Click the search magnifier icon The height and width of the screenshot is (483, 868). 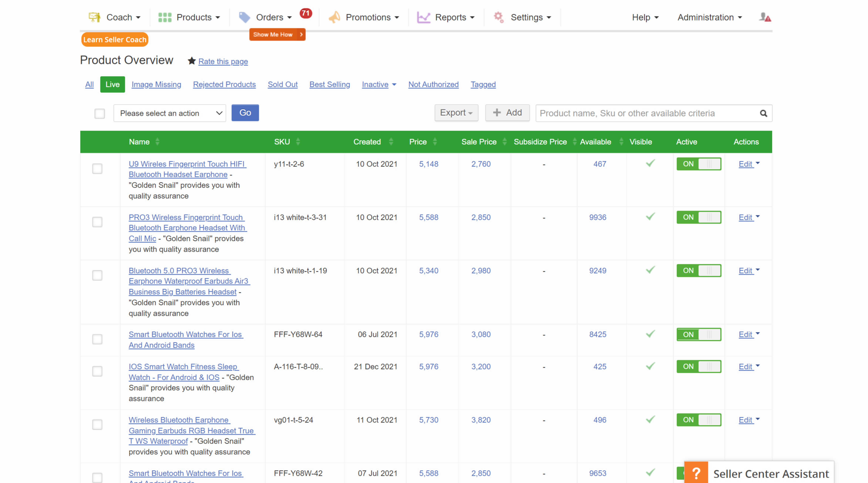(763, 113)
